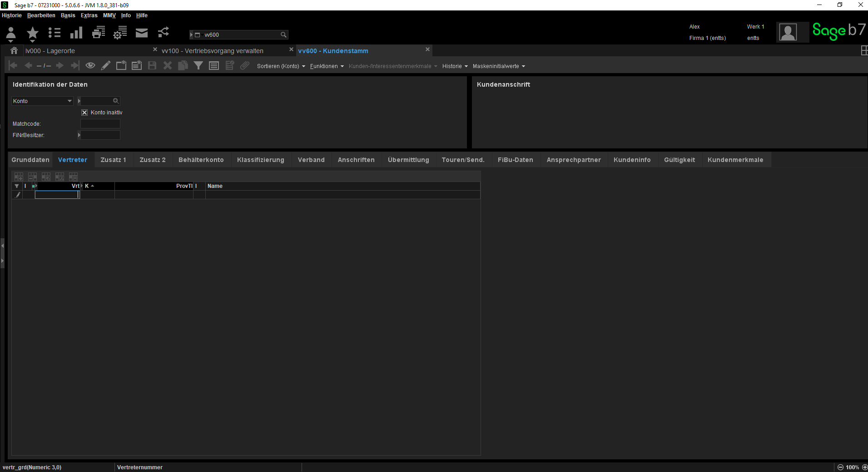Click the magnifier in the Konto field

pos(116,101)
